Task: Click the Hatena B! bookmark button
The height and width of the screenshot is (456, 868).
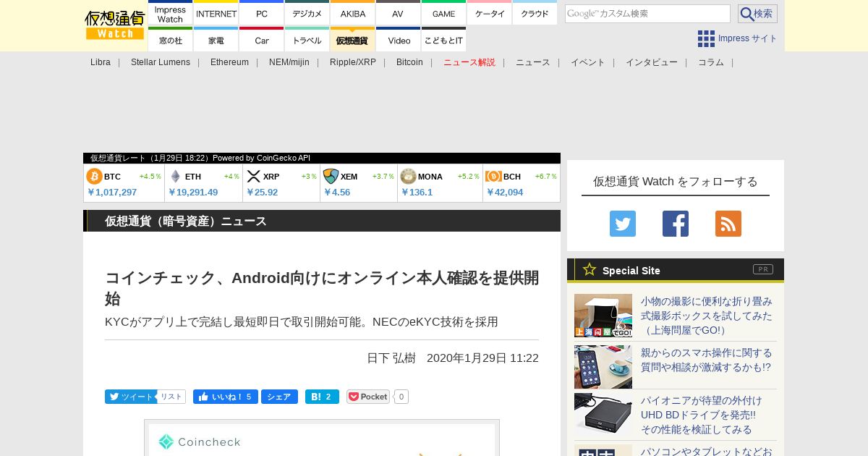Action: pyautogui.click(x=322, y=397)
